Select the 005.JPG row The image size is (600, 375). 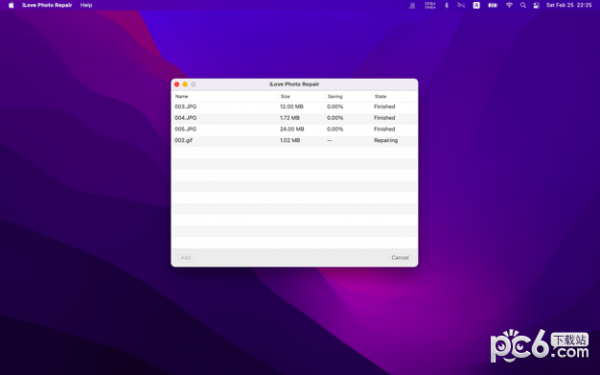294,129
